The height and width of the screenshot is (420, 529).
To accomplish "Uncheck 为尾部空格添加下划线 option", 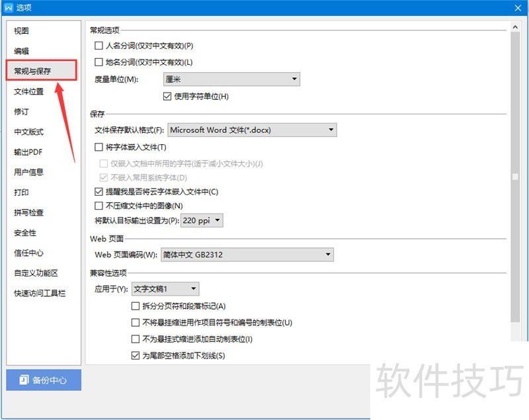I will [136, 356].
